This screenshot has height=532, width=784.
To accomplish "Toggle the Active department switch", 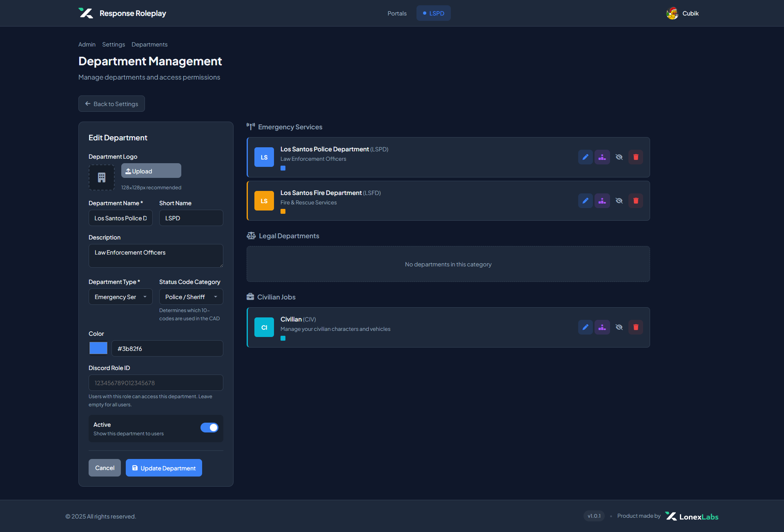I will (x=209, y=428).
